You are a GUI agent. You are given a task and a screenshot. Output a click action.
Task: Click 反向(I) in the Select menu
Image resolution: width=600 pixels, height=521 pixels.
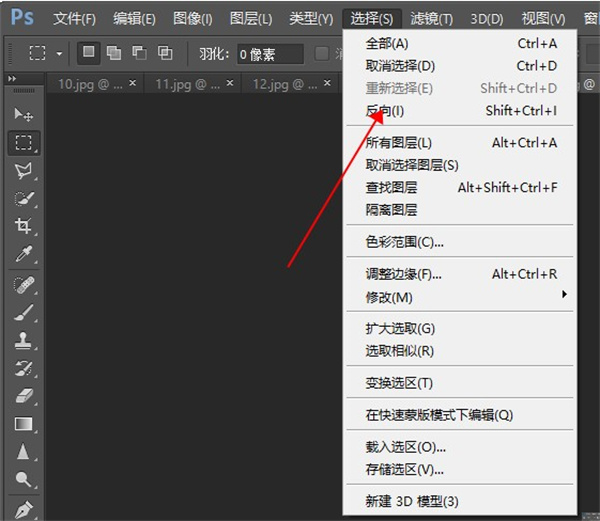click(385, 110)
